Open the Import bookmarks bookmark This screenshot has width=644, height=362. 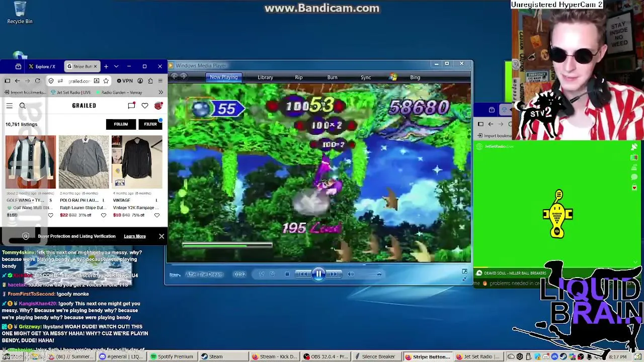click(25, 93)
